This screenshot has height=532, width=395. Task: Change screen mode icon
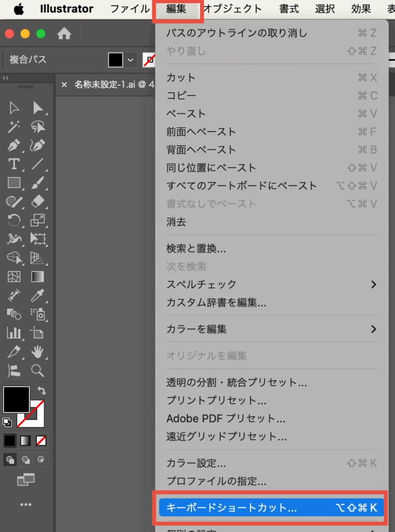[26, 480]
